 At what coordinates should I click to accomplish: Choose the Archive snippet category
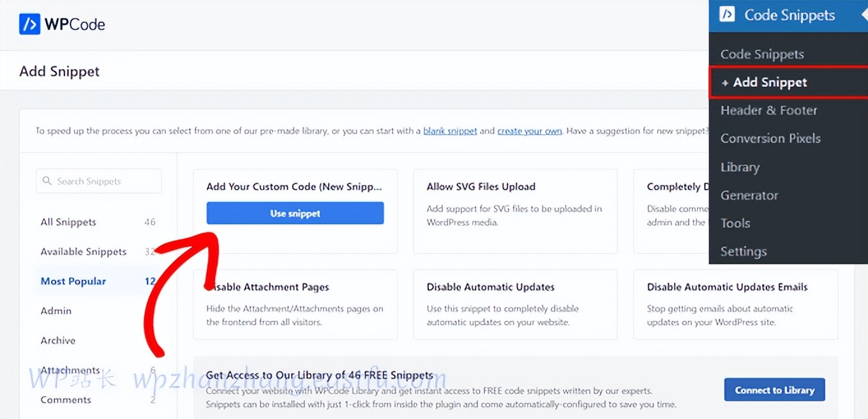(x=58, y=340)
